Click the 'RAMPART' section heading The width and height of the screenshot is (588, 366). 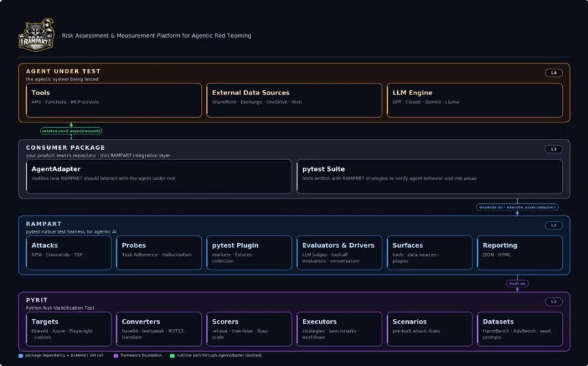tap(44, 224)
